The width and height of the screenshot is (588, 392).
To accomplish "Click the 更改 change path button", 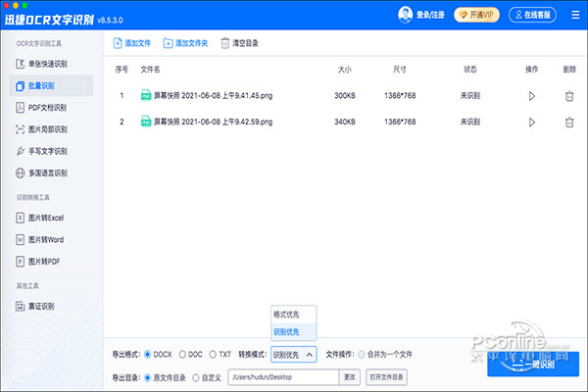I will [x=350, y=377].
